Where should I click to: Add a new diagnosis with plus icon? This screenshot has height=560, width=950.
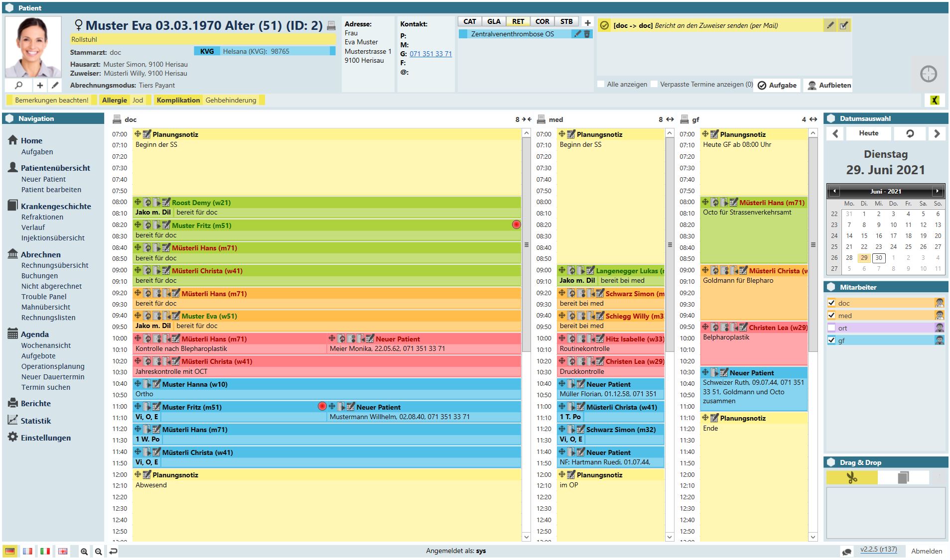(587, 22)
